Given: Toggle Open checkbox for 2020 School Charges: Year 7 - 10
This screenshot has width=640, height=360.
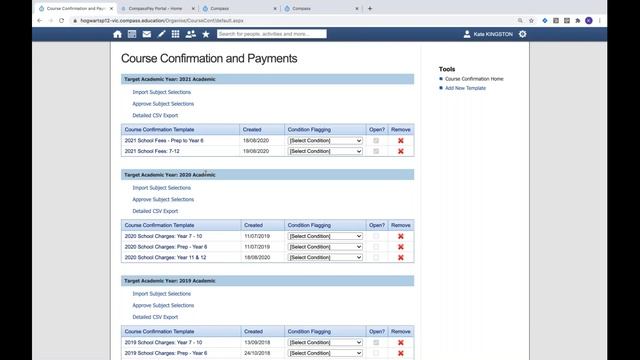Looking at the screenshot, I should 376,236.
